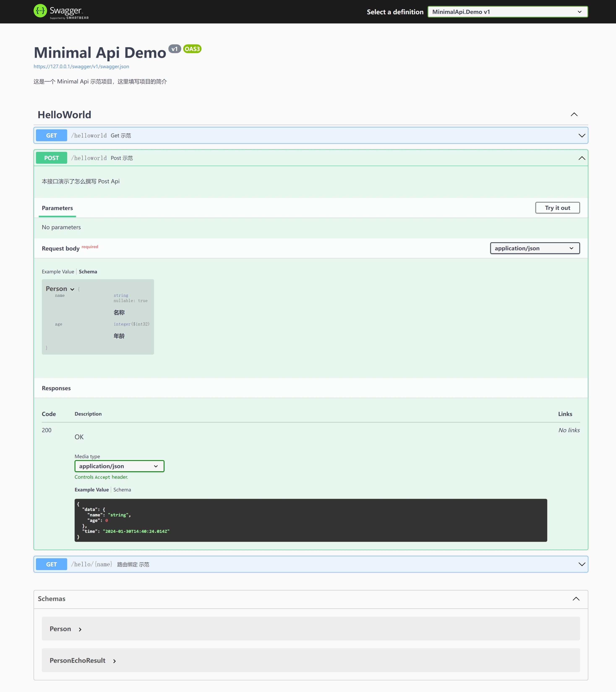Open the request body content type dropdown
This screenshot has height=692, width=616.
[534, 248]
